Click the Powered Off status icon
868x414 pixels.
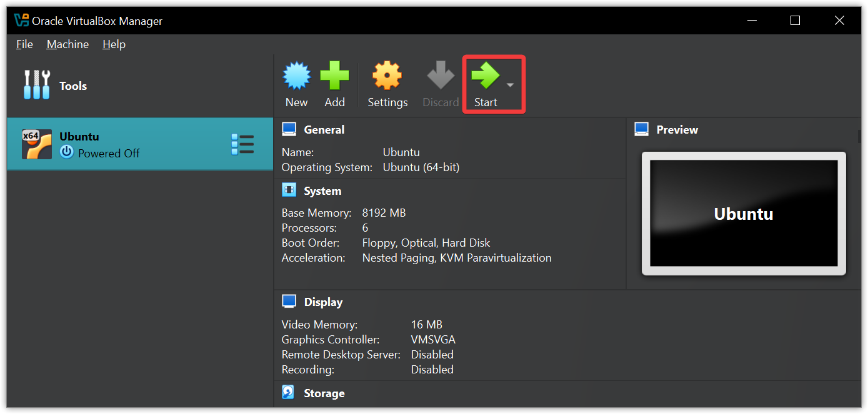coord(66,152)
